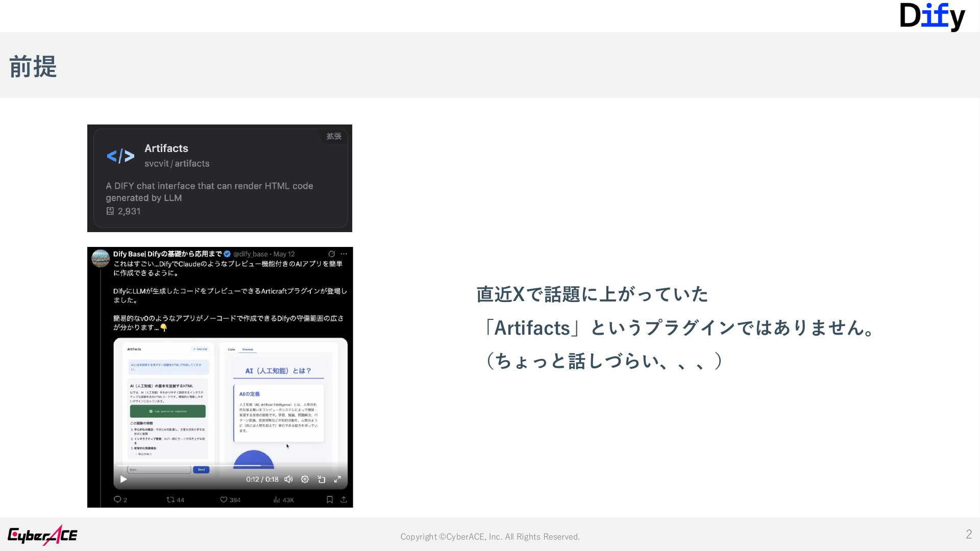The image size is (980, 551).
Task: Click the May 12 tweet date
Action: point(284,254)
